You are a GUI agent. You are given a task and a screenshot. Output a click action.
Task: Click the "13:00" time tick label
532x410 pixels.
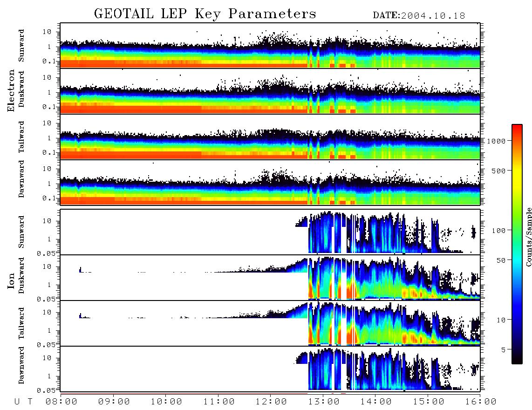[323, 402]
